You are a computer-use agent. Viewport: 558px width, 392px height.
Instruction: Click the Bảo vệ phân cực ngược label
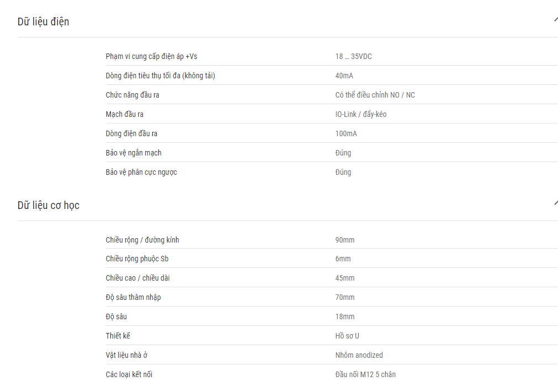pyautogui.click(x=141, y=172)
